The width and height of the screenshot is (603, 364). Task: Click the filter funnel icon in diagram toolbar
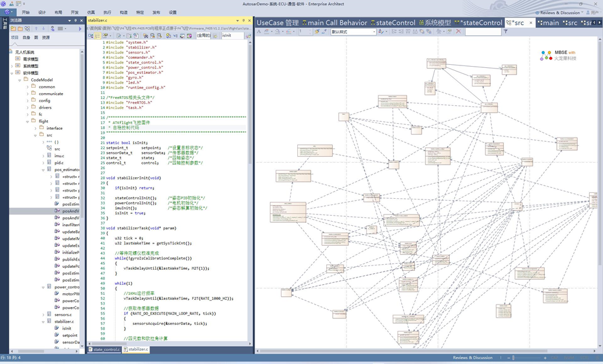[x=506, y=31]
